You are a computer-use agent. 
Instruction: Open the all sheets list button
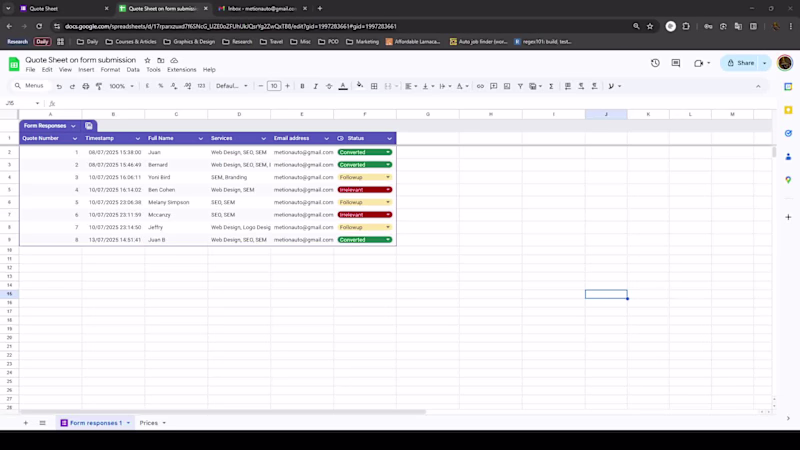(42, 423)
